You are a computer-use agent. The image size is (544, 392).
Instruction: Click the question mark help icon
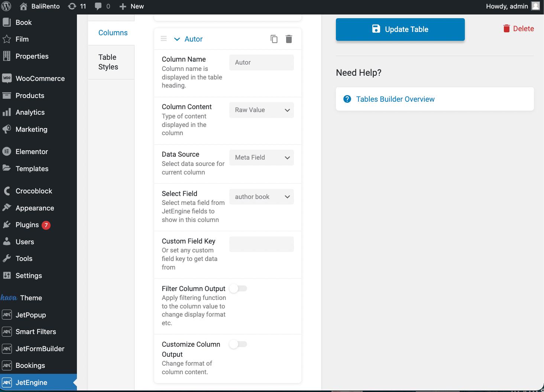click(347, 99)
